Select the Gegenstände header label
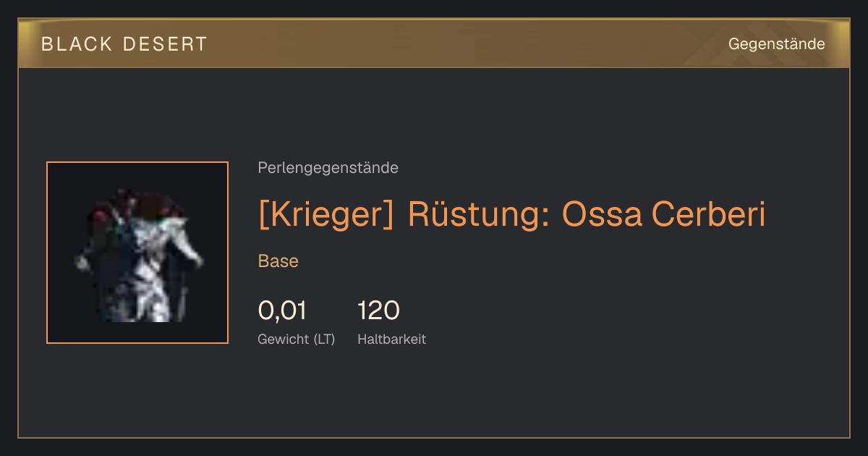The width and height of the screenshot is (868, 456). point(776,44)
